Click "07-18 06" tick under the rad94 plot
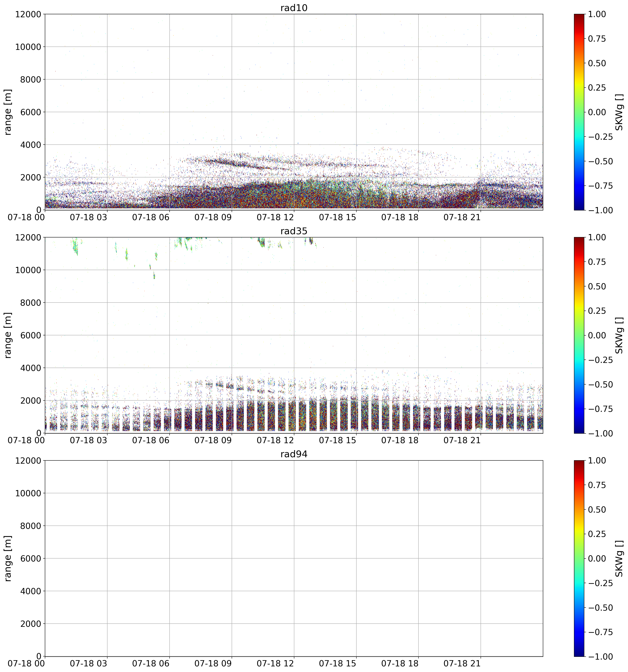The width and height of the screenshot is (628, 672). [x=151, y=664]
